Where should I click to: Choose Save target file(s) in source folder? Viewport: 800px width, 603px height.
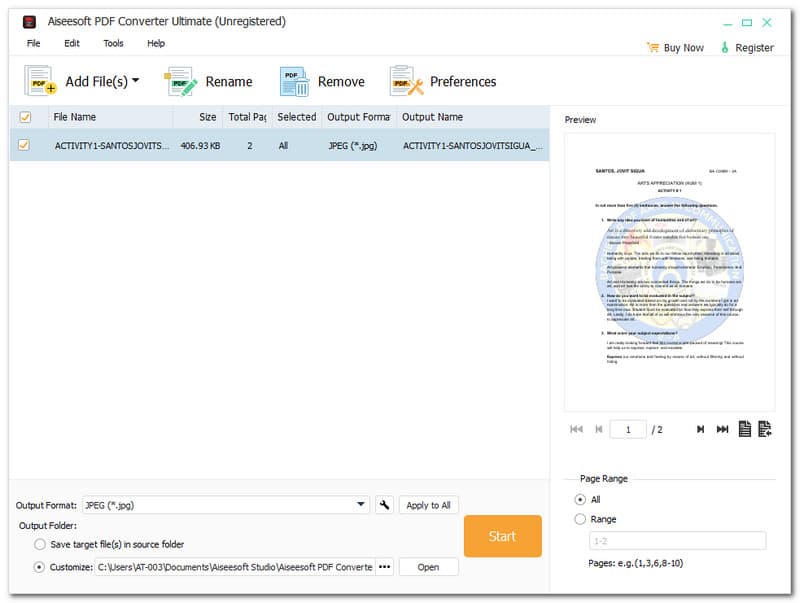coord(40,544)
